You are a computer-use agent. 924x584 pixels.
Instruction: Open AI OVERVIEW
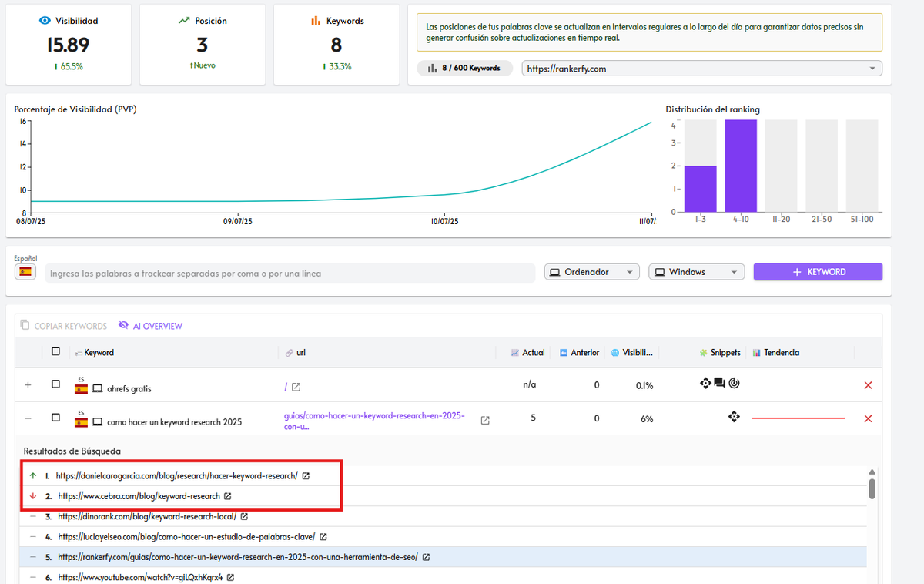coord(150,326)
